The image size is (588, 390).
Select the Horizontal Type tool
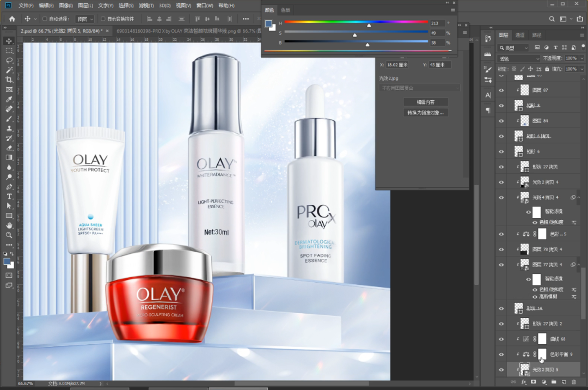pos(9,197)
